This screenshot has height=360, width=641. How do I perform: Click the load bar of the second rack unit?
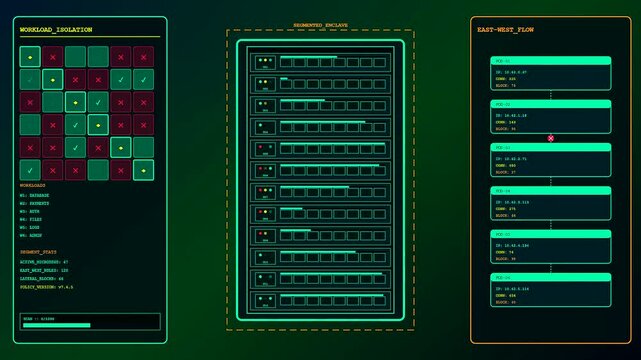[x=284, y=78]
